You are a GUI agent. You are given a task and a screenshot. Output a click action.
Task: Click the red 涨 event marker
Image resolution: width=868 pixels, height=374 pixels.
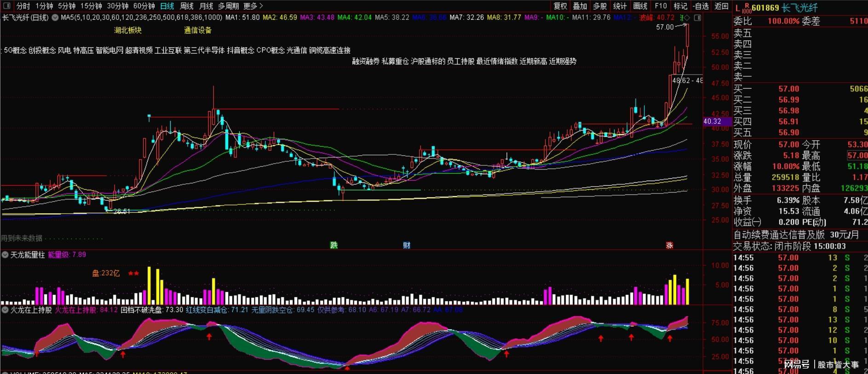(669, 245)
